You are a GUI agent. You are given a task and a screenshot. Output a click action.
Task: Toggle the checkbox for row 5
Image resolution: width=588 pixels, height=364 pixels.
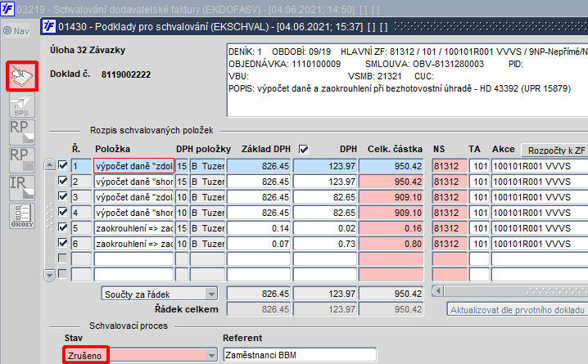point(62,227)
